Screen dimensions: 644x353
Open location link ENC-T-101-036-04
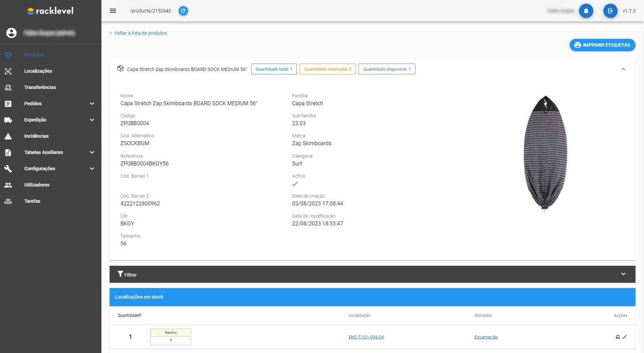(x=366, y=337)
